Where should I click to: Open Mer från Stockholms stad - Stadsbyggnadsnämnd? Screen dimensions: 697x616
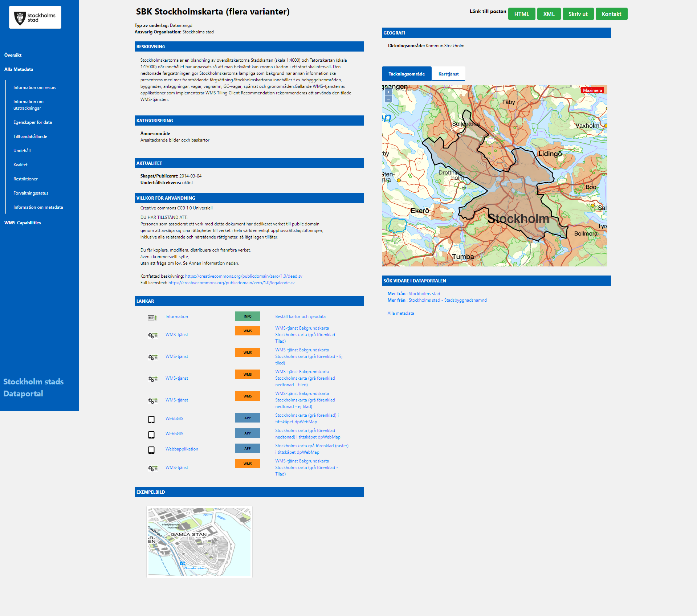click(x=437, y=300)
